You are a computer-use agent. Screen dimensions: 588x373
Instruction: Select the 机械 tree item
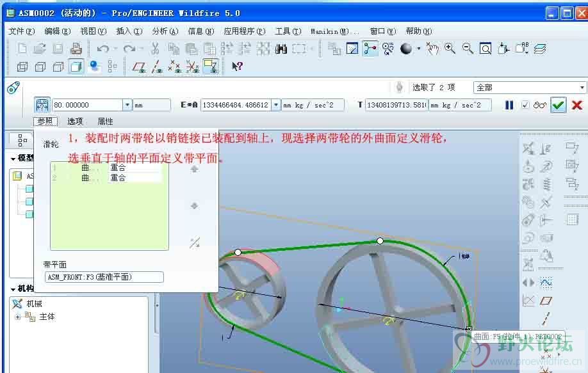34,304
